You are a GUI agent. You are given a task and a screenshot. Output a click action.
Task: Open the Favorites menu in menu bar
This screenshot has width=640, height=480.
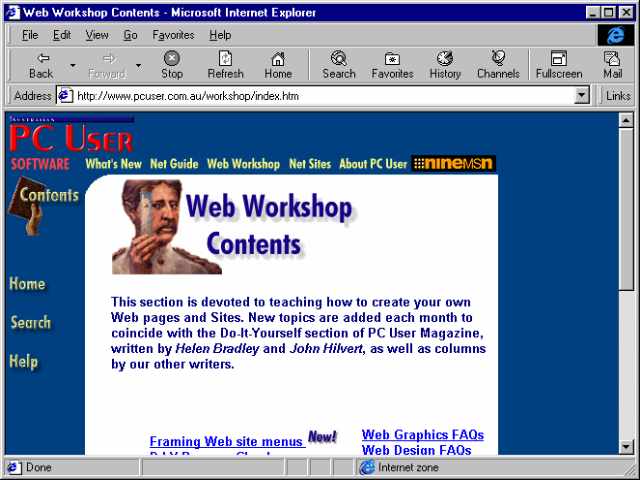[x=173, y=35]
